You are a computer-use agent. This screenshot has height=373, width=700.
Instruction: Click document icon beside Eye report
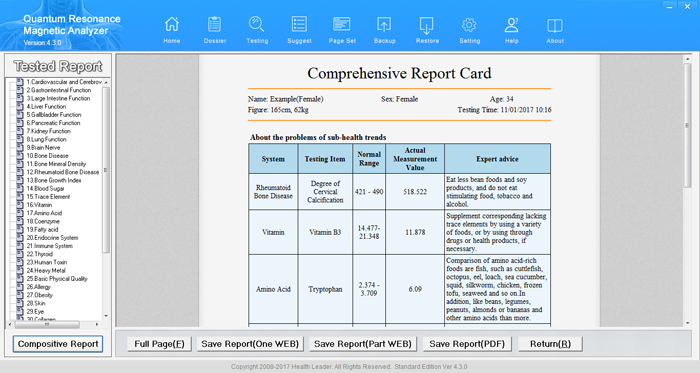(20, 311)
